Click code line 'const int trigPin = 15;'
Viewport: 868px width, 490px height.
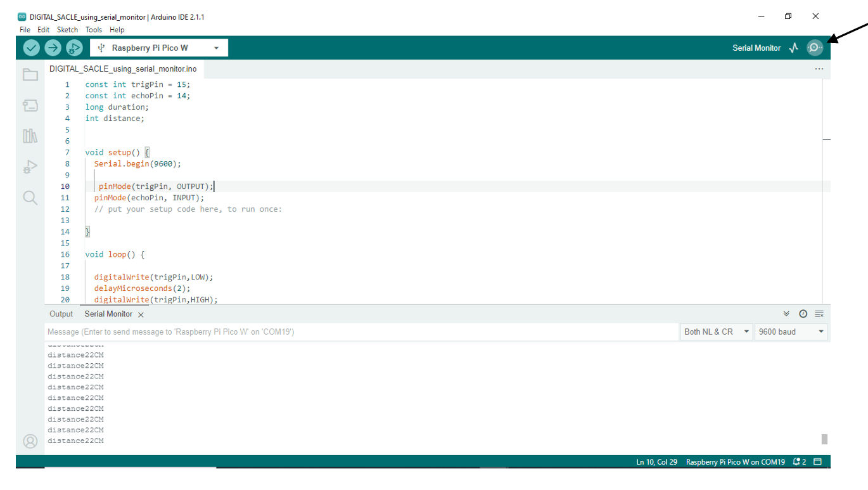pyautogui.click(x=137, y=84)
